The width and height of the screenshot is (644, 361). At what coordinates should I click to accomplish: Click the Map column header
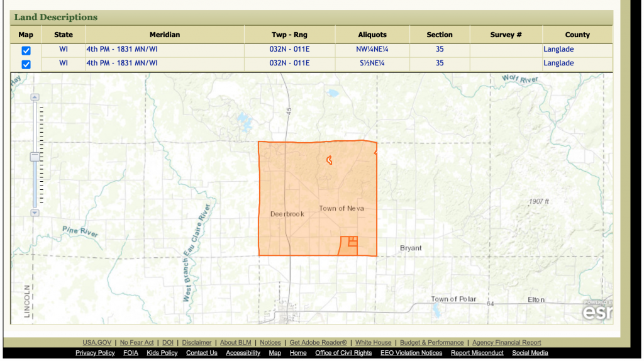click(26, 35)
